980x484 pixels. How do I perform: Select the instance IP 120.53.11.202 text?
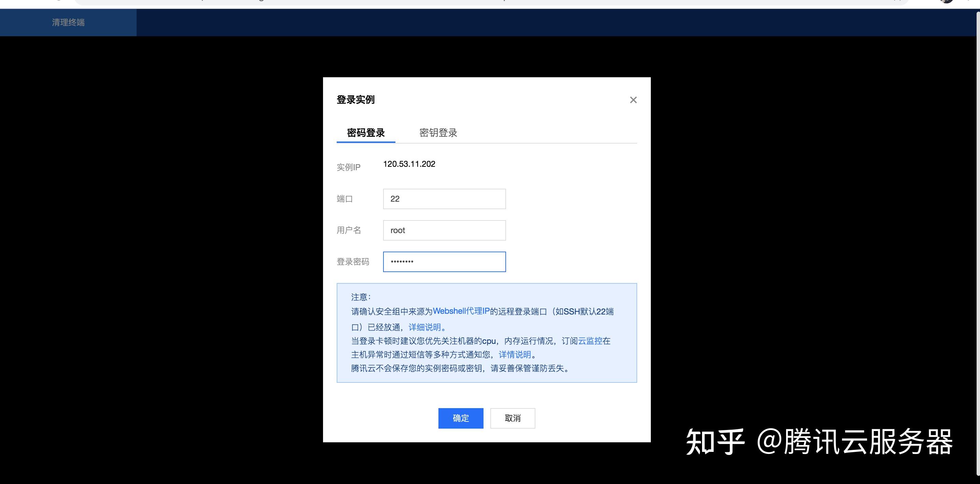409,164
